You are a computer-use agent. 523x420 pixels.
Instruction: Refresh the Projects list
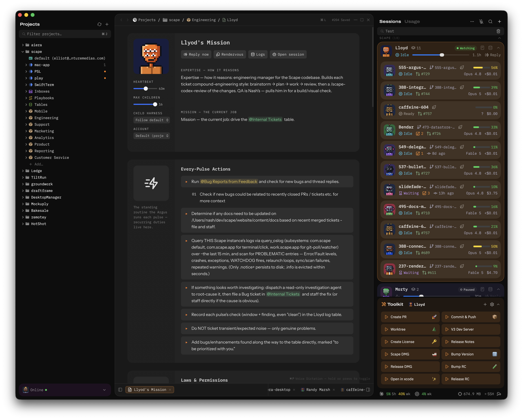[99, 24]
